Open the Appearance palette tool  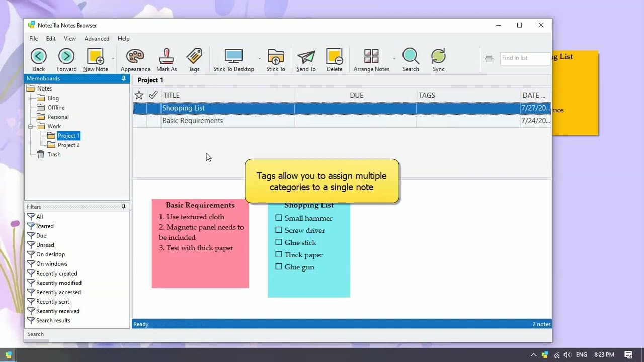coord(135,60)
